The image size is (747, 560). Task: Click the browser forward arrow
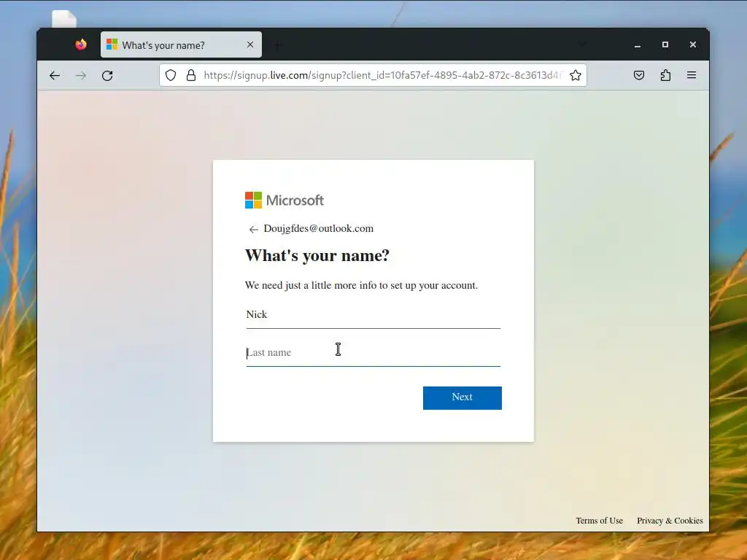[x=81, y=75]
